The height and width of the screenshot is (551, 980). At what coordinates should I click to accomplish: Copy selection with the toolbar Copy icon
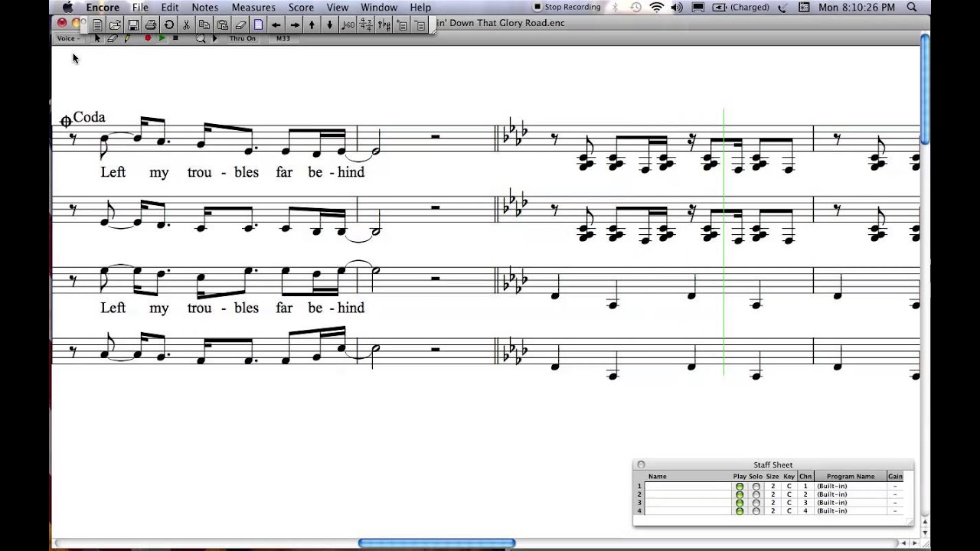pos(204,24)
